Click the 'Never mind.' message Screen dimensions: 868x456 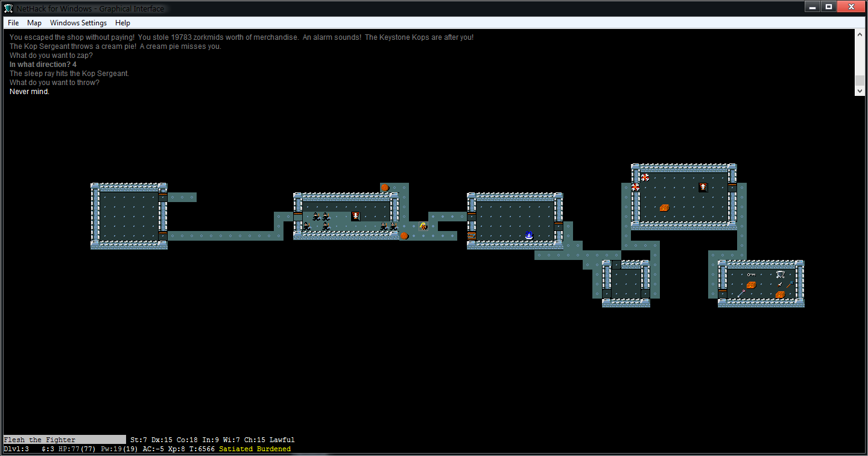[30, 92]
